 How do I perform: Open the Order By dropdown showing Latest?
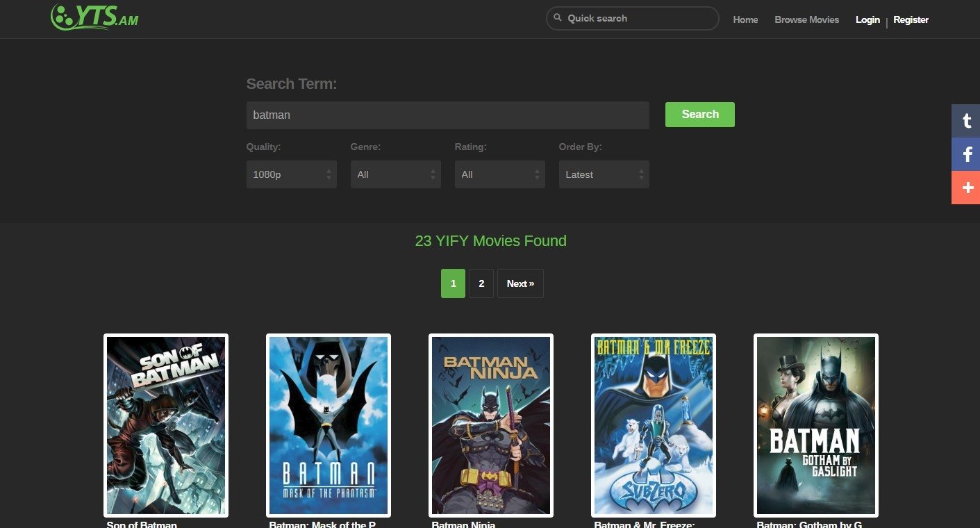[604, 174]
